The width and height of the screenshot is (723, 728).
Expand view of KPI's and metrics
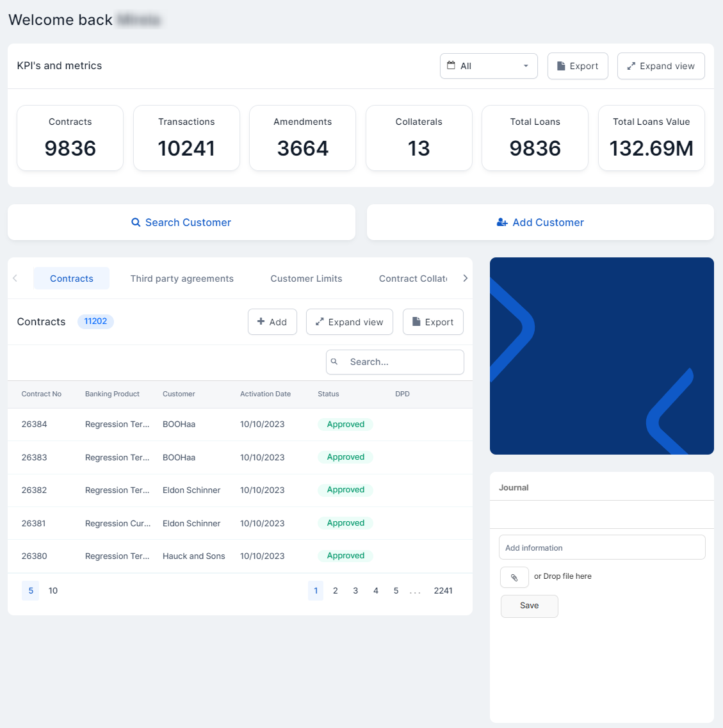click(x=661, y=66)
